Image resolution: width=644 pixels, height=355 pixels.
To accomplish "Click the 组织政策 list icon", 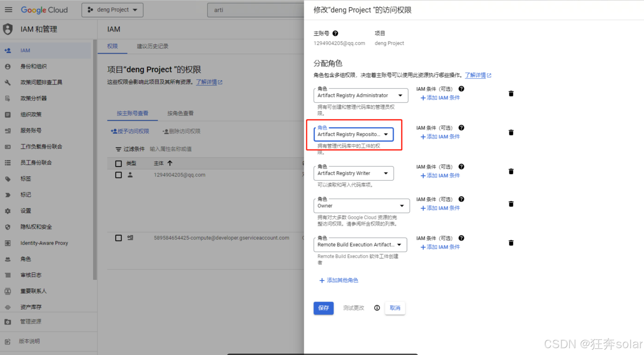I will click(8, 114).
